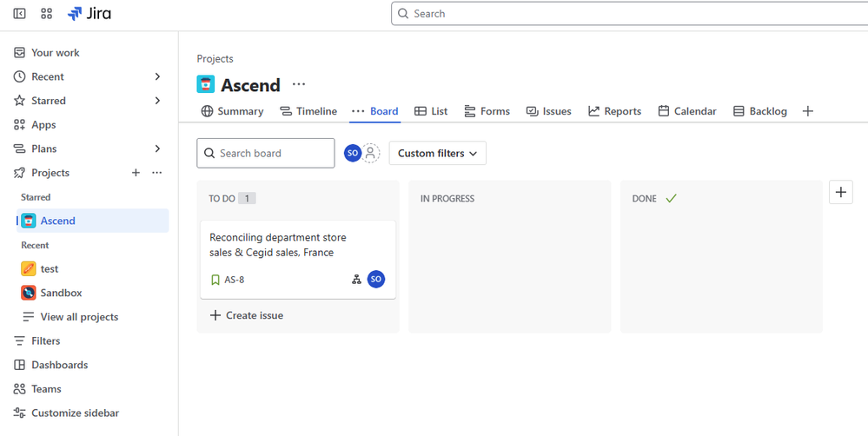Click the SO assignee avatar on AS-8 card
Viewport: 868px width, 436px height.
coord(376,280)
